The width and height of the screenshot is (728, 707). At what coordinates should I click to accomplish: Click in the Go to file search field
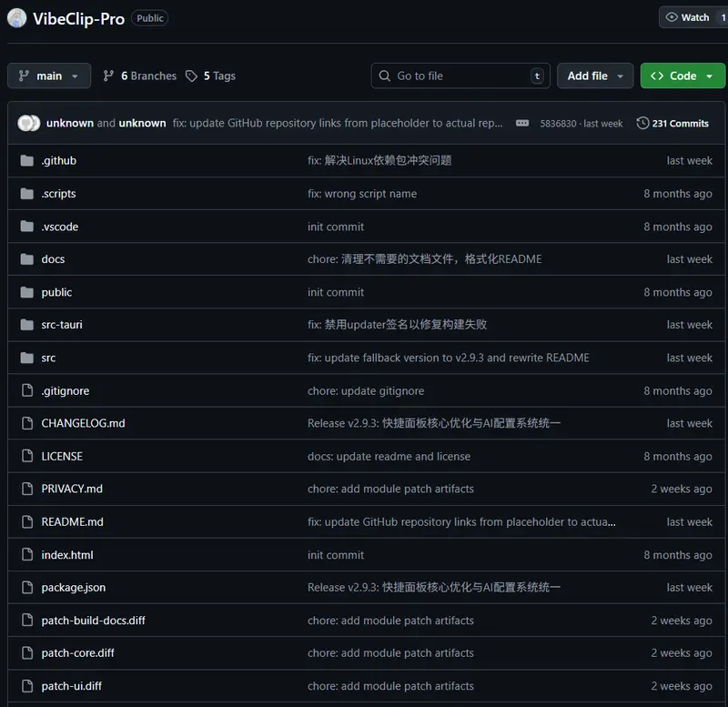click(x=460, y=76)
